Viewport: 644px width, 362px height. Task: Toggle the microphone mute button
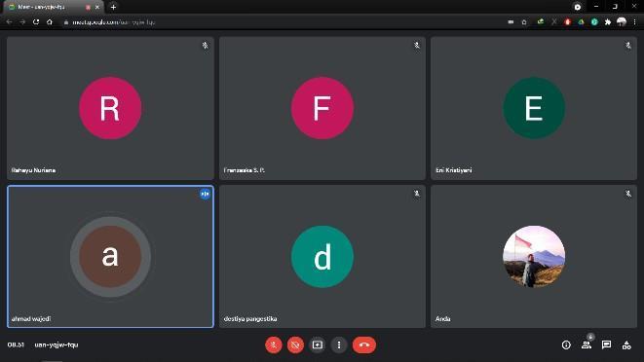click(x=274, y=344)
